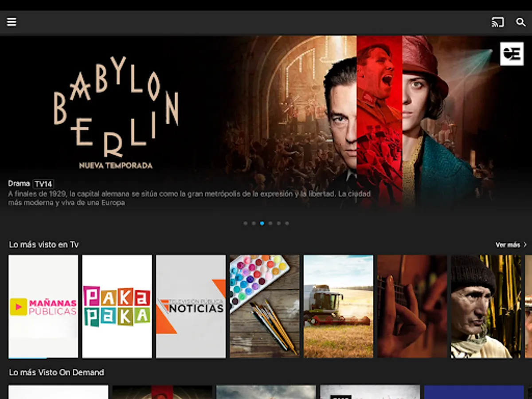
Task: Select the active third carousel dot
Action: [x=262, y=223]
